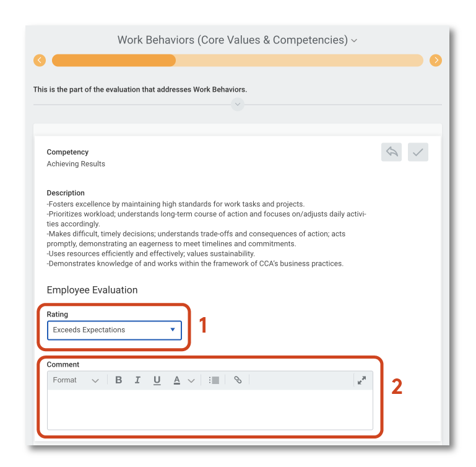
Task: Click the unfilled part of the progress bar
Action: coord(298,60)
